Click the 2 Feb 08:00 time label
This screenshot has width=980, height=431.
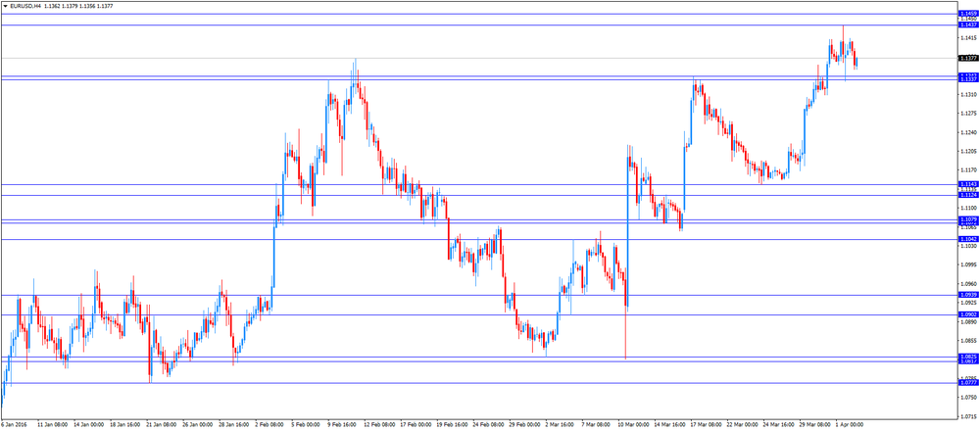pos(271,425)
